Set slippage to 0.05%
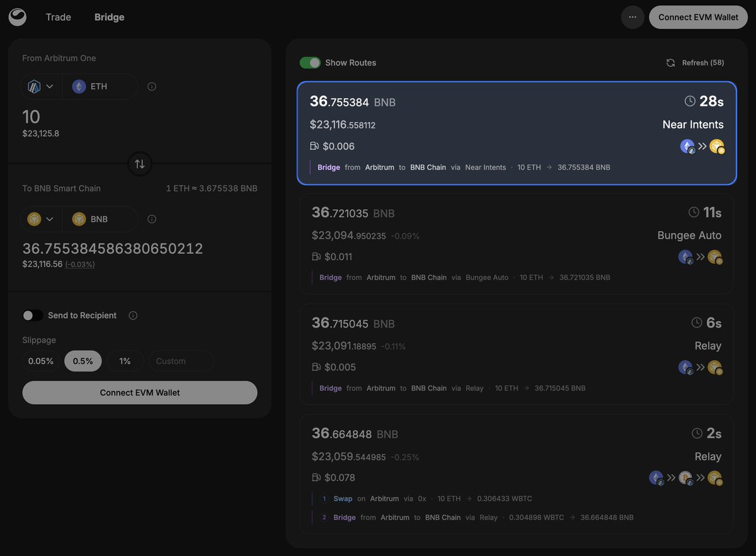 41,361
